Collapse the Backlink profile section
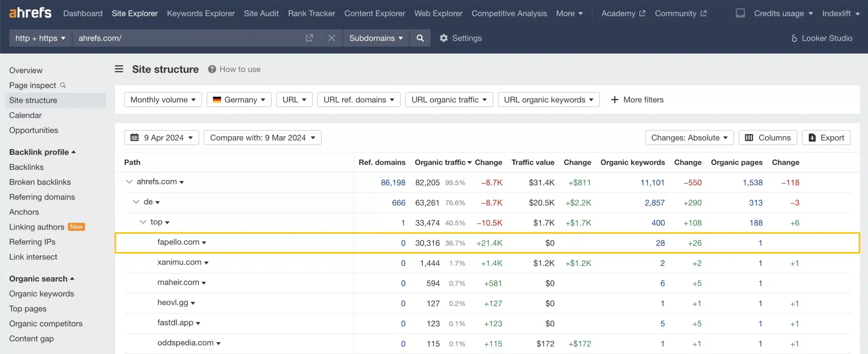The image size is (868, 354). point(42,152)
